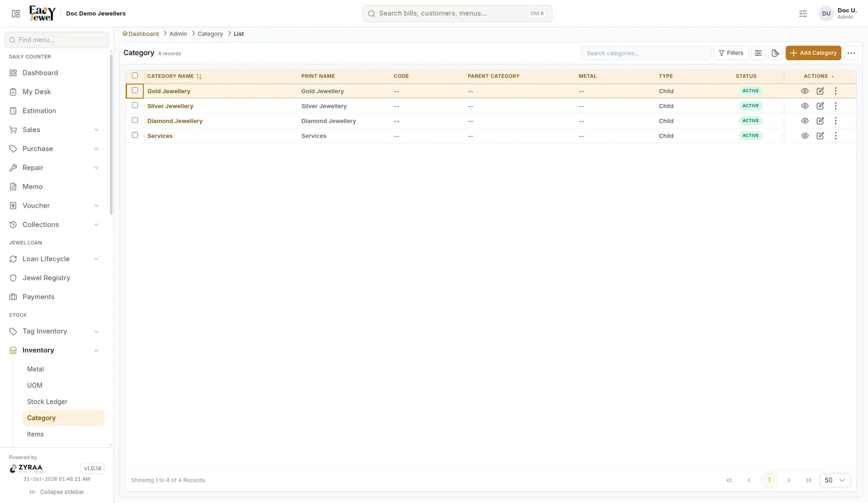Open the Stock Ledger submenu item
Image resolution: width=868 pixels, height=503 pixels.
[x=63, y=402]
